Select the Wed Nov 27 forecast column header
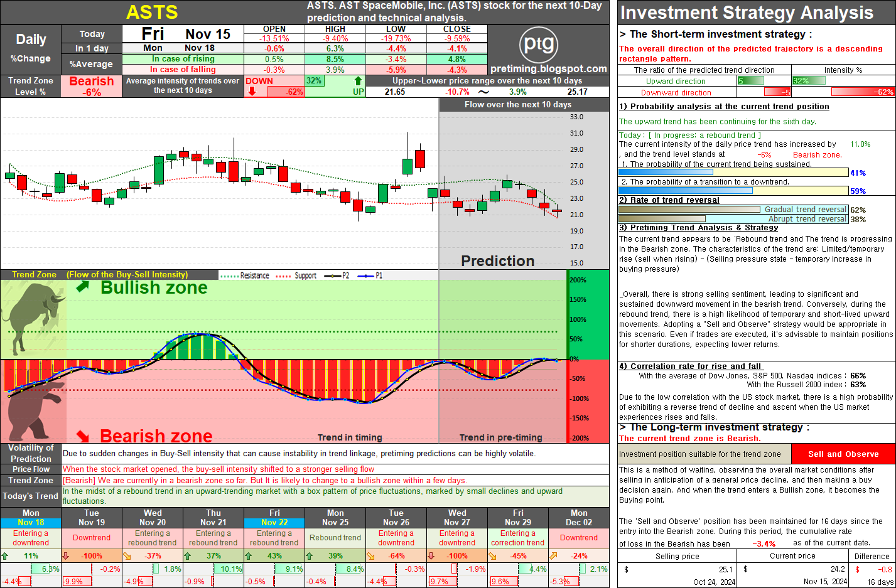 457,518
